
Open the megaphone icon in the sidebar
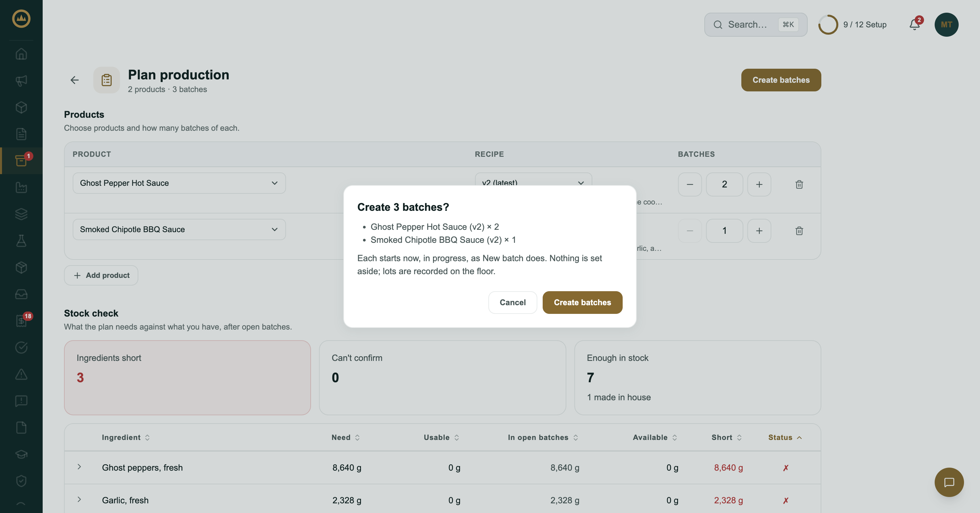pos(21,81)
